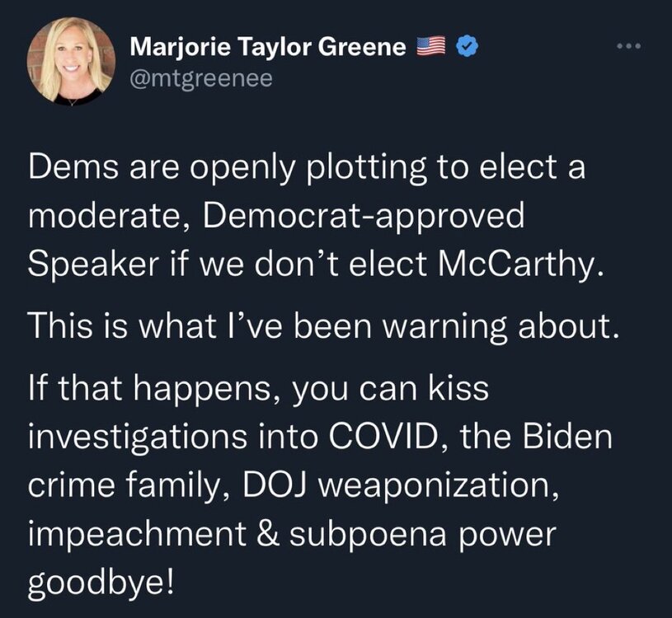Click the line "This is what I've been warning about."
Screen dimensions: 672x618
(322, 327)
